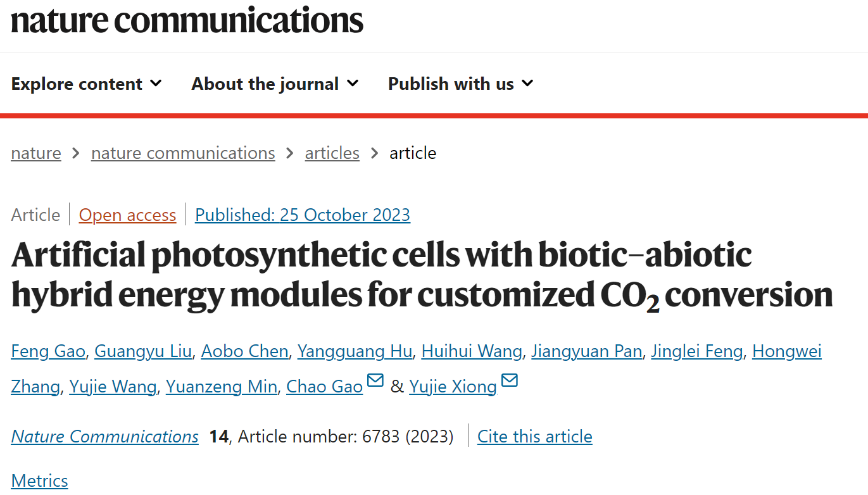
Task: Select author Huihui Wang
Action: (x=472, y=351)
